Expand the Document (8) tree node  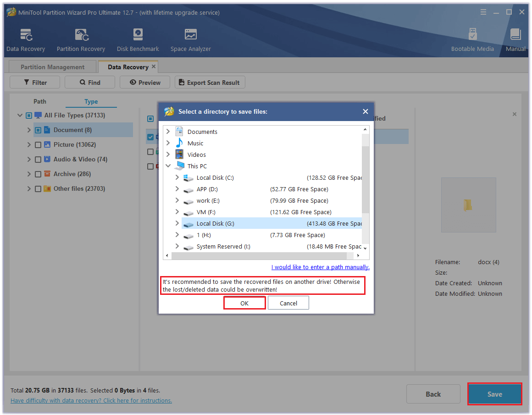[x=29, y=130]
